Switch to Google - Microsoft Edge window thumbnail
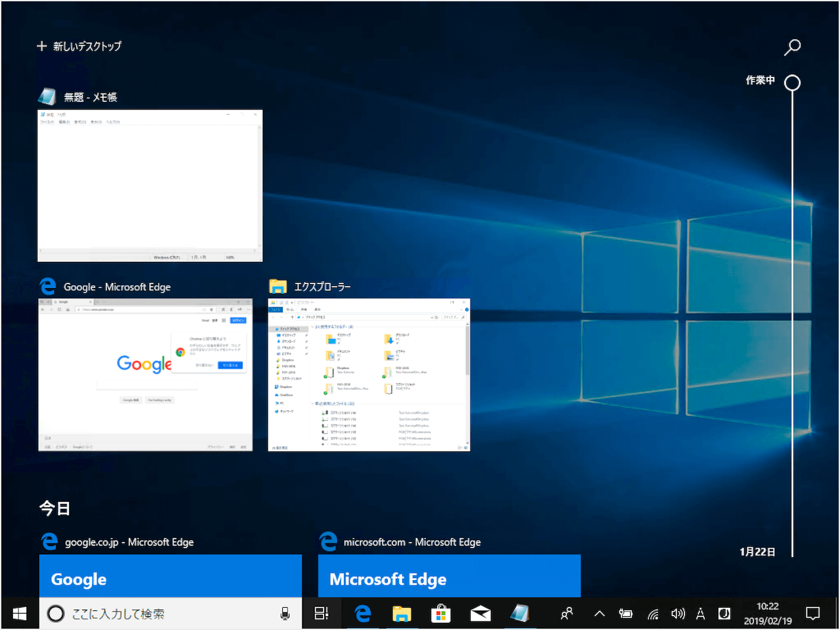 pyautogui.click(x=145, y=375)
